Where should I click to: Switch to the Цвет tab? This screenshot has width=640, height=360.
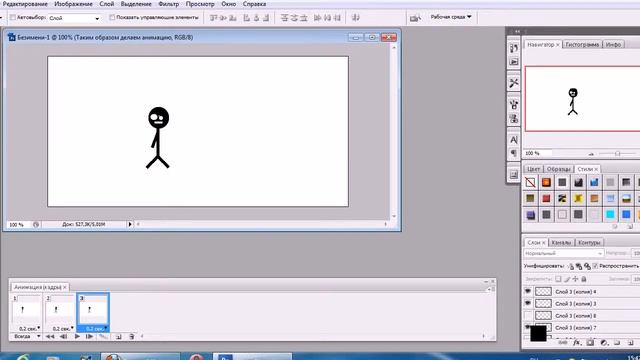[533, 169]
